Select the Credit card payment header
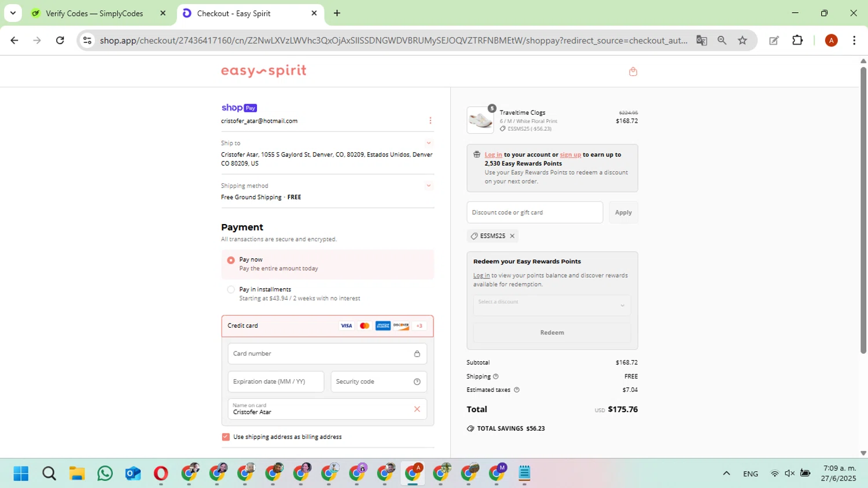 (328, 326)
